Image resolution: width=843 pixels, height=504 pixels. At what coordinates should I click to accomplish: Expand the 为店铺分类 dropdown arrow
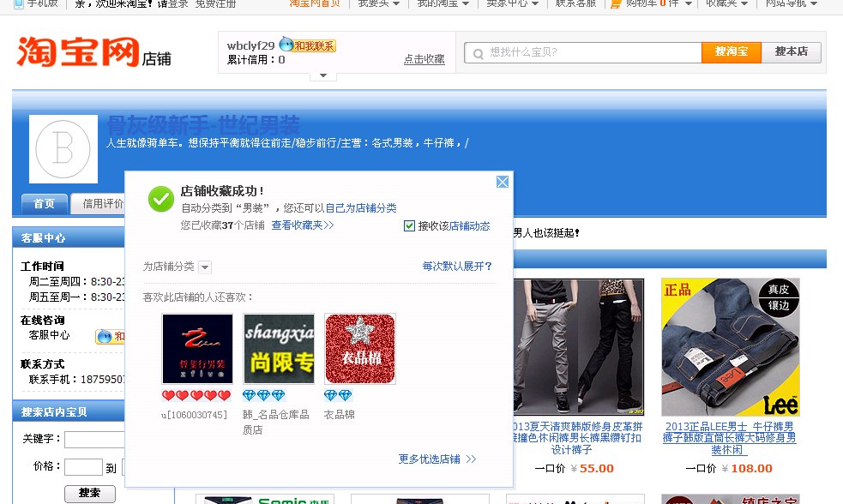click(x=205, y=267)
